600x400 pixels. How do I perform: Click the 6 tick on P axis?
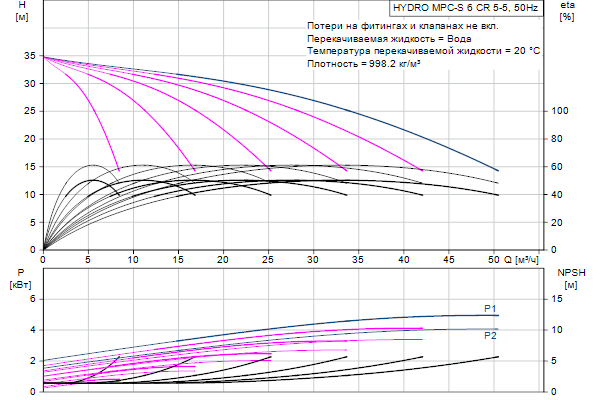32,299
